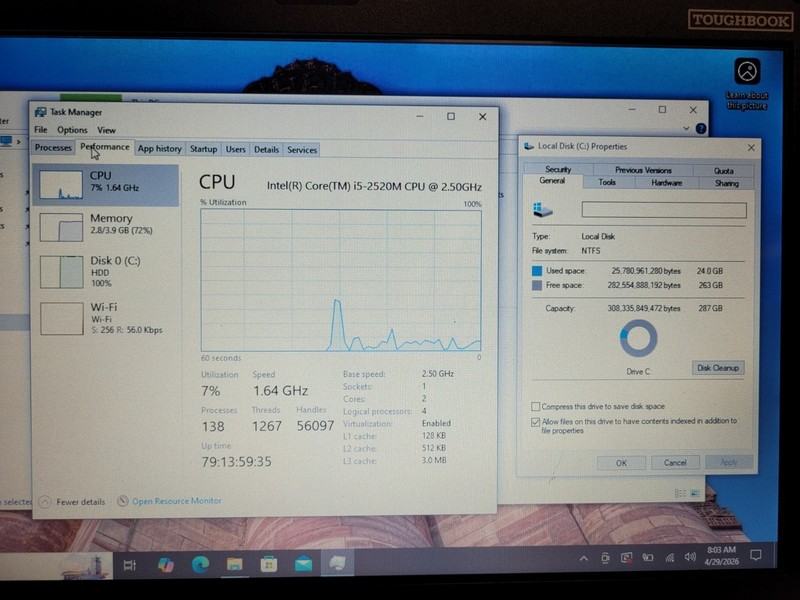Click the drive label input field
800x600 pixels.
pos(664,210)
